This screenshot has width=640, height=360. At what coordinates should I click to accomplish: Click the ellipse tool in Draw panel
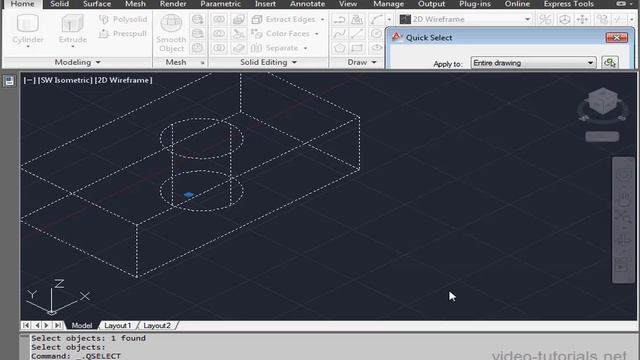377,48
